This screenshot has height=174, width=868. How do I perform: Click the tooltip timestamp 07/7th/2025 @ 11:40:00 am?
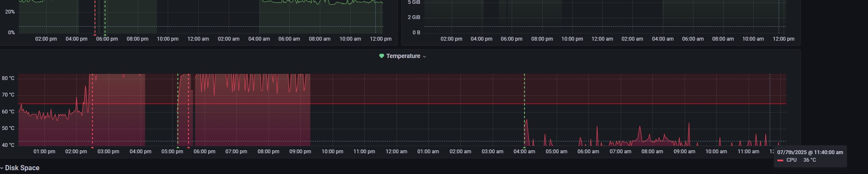point(810,152)
